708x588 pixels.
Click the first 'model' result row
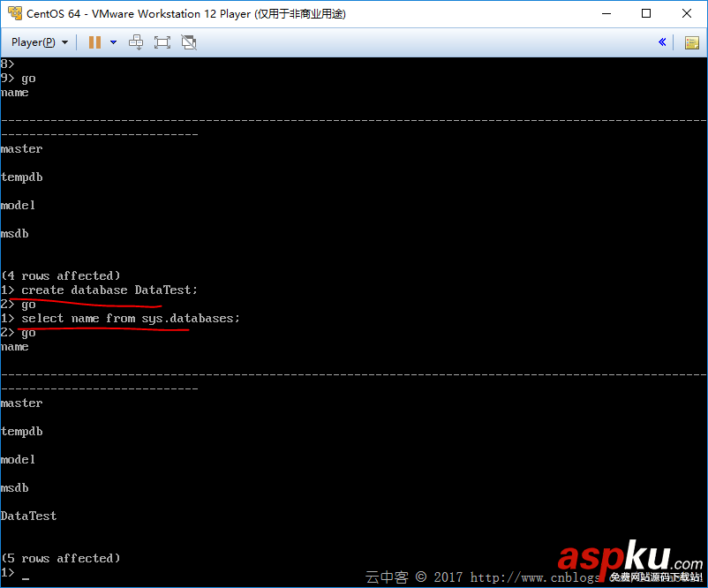coord(18,206)
